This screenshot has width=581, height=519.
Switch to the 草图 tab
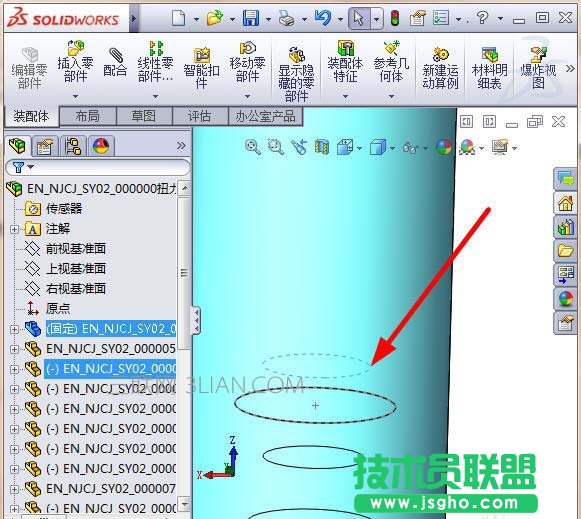pos(144,116)
